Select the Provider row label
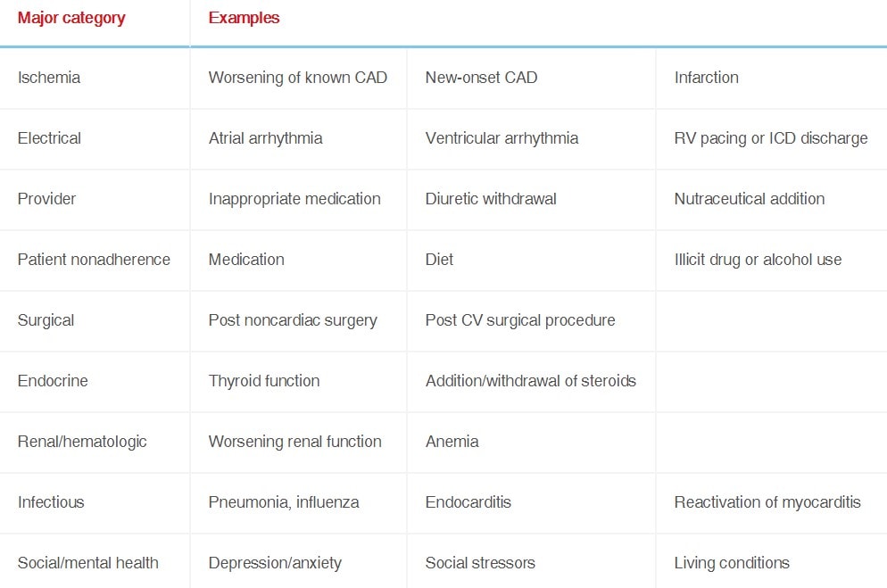Screen dimensions: 887x588 coord(46,199)
